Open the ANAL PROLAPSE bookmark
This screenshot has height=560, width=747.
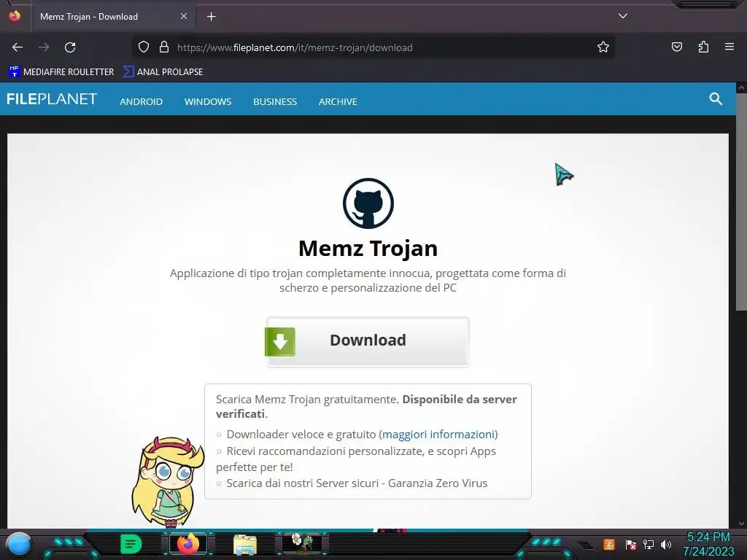163,72
